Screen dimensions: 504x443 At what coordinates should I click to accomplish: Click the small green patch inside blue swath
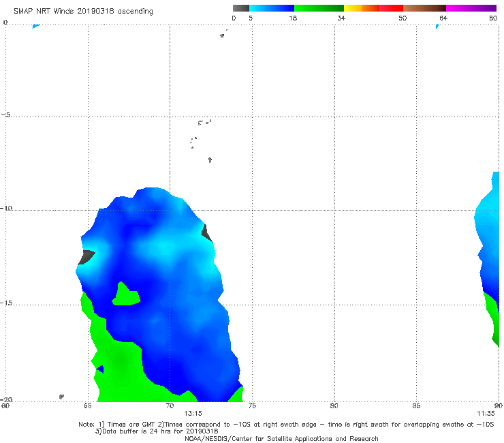pyautogui.click(x=127, y=296)
